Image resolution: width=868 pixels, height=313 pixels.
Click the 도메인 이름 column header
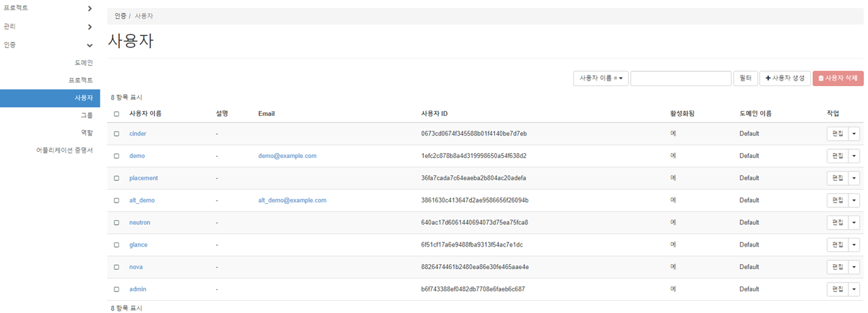point(755,113)
